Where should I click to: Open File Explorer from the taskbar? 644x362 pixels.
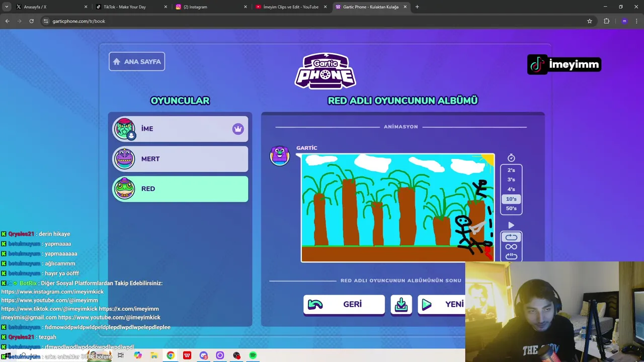[x=154, y=355]
